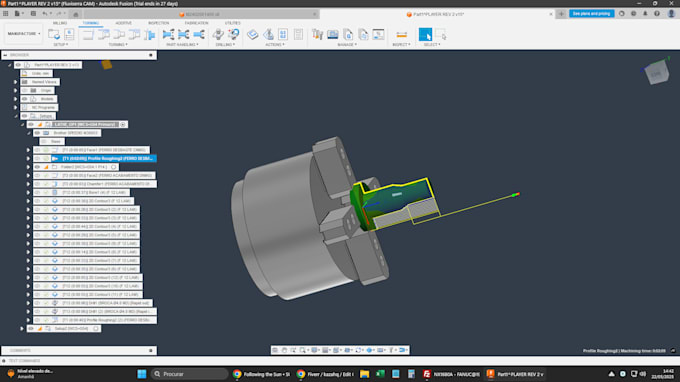Hide the Setups folder using its eye icon
The image size is (680, 382).
(25, 116)
